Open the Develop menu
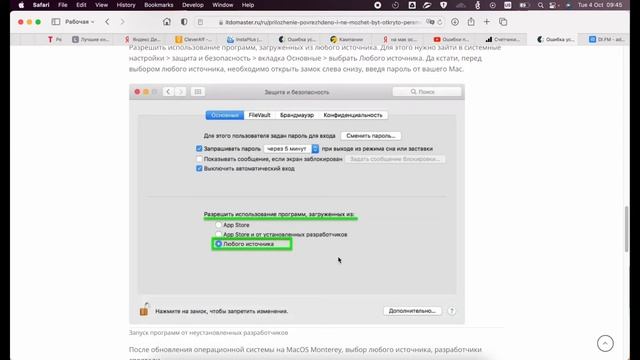This screenshot has width=640, height=360. point(193,5)
